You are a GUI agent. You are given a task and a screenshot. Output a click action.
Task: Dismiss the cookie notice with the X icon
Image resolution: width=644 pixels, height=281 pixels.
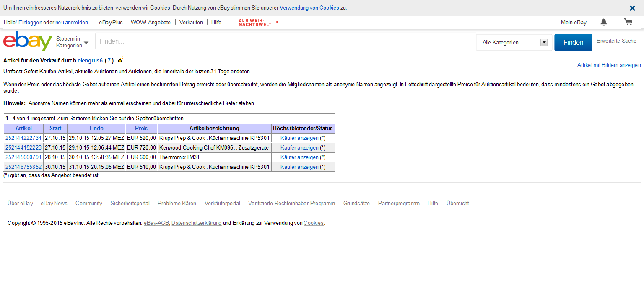click(632, 8)
